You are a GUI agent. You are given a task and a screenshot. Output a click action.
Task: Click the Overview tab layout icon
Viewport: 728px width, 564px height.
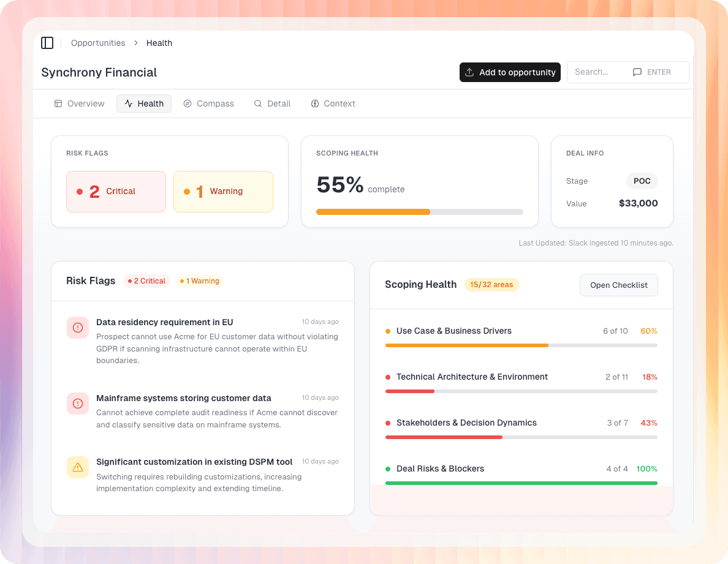pyautogui.click(x=58, y=103)
